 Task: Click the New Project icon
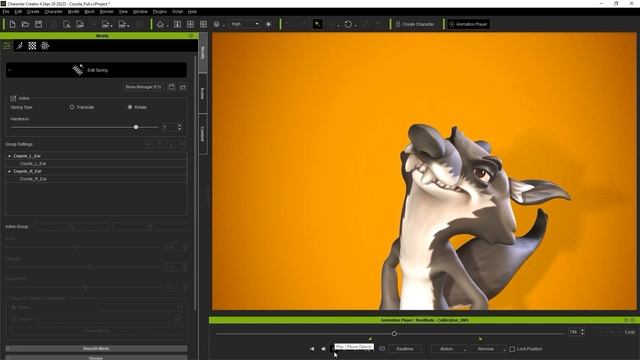(x=12, y=24)
